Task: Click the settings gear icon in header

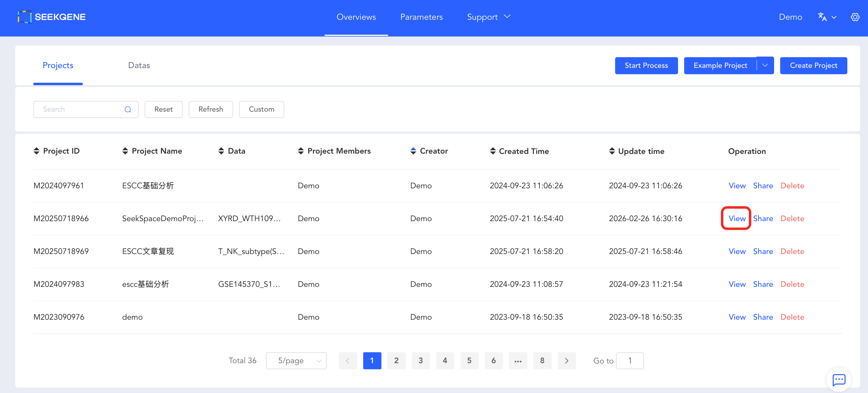Action: point(855,17)
